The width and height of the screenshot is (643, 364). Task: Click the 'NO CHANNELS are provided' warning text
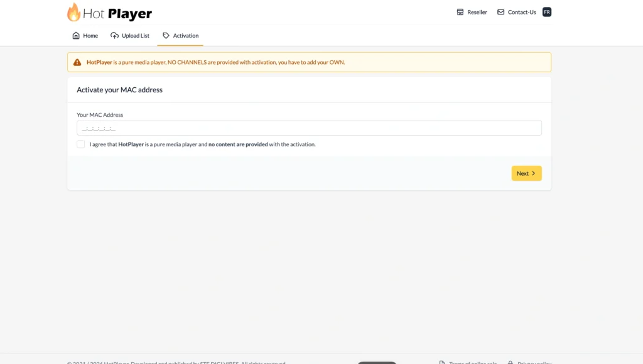[x=202, y=62]
